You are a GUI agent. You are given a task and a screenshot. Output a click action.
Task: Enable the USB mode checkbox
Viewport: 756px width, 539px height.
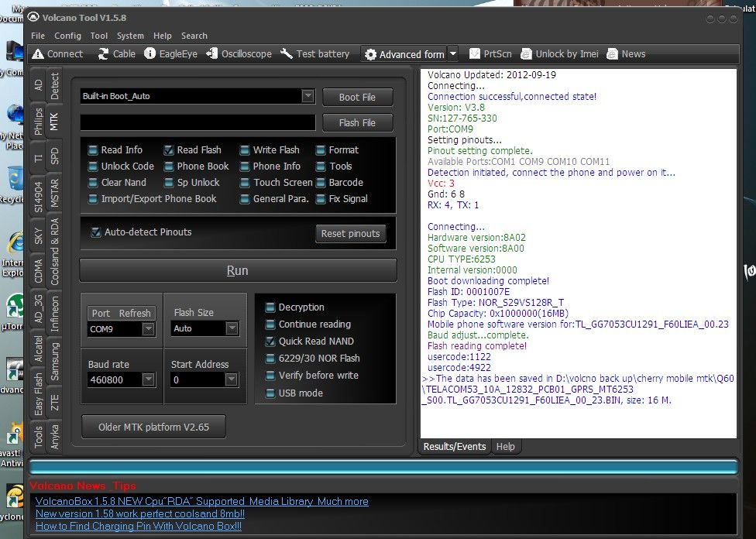pyautogui.click(x=270, y=393)
